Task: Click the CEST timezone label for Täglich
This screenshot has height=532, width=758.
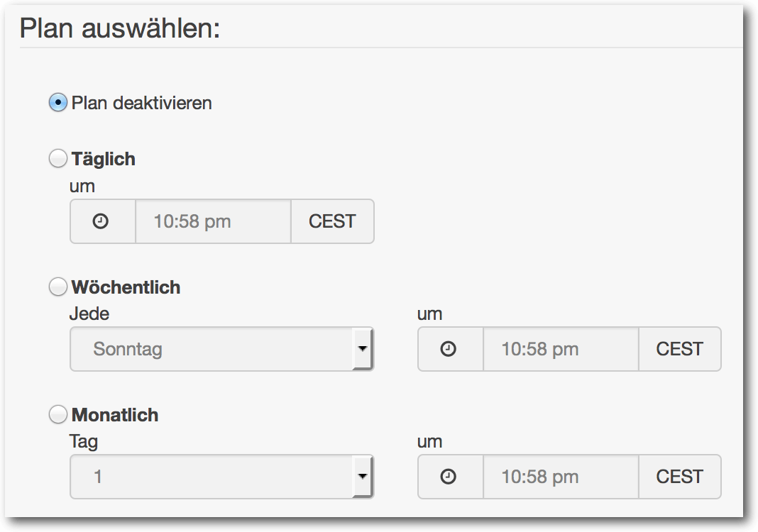Action: coord(332,221)
